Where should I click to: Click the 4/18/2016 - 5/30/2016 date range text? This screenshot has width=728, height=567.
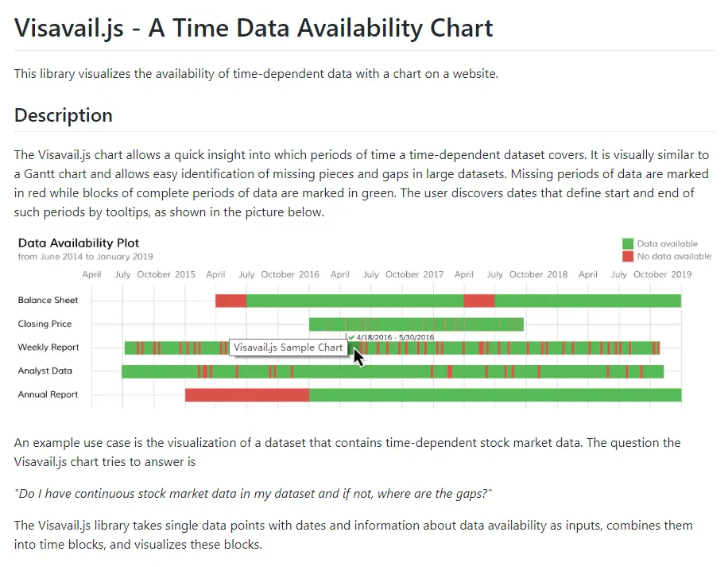point(395,338)
